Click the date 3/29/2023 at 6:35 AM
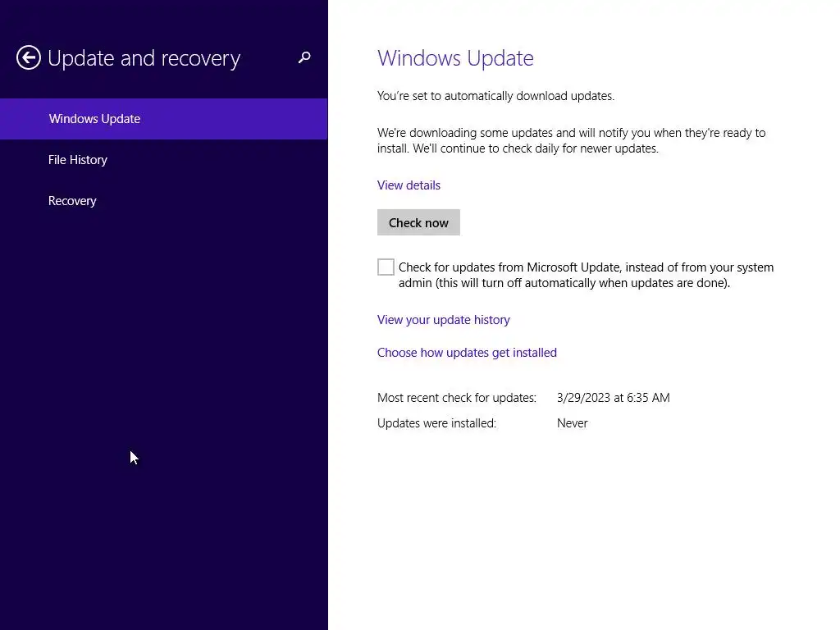 pos(614,398)
